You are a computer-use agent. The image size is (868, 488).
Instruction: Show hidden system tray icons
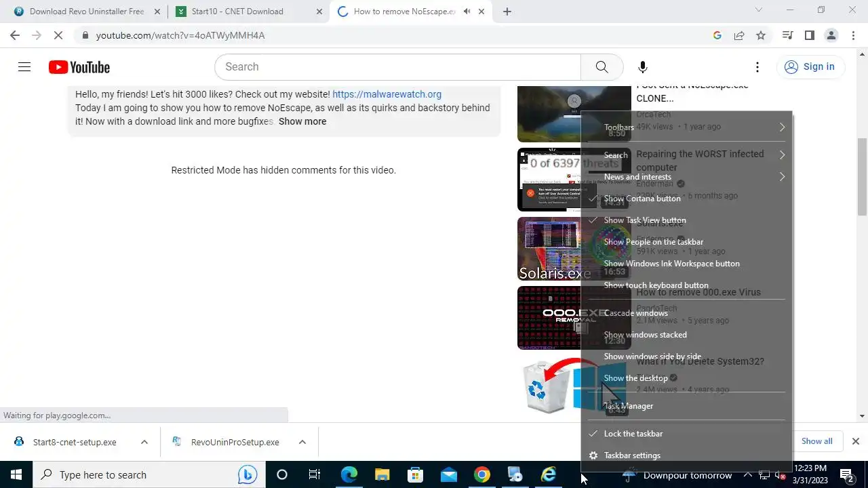[x=748, y=475]
